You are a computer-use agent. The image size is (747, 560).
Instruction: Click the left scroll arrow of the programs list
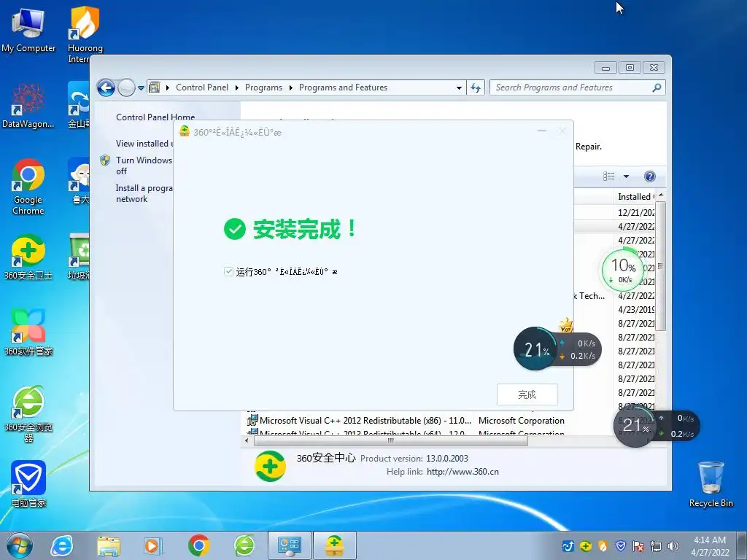click(247, 441)
